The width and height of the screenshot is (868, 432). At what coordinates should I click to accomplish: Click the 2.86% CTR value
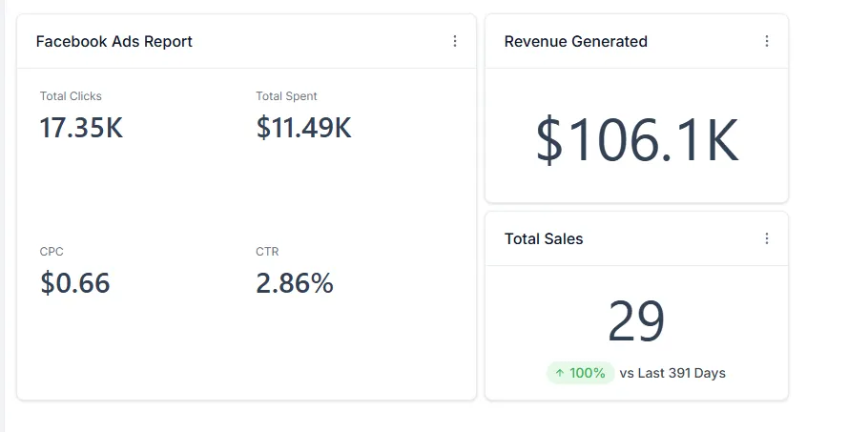(294, 283)
